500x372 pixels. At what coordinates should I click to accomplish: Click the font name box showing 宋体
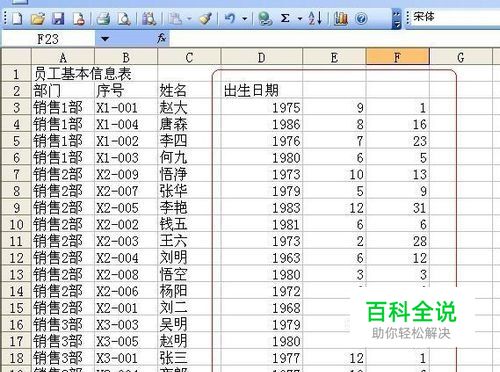[x=455, y=17]
